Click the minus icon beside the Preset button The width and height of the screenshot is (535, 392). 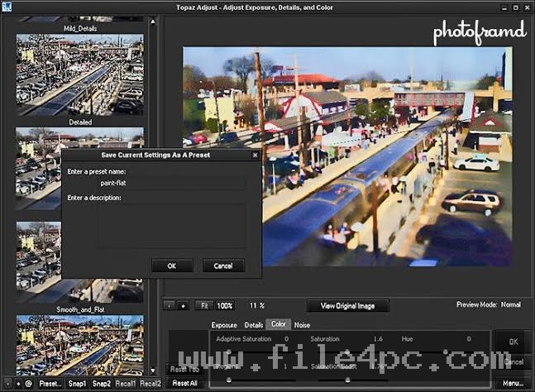point(7,384)
